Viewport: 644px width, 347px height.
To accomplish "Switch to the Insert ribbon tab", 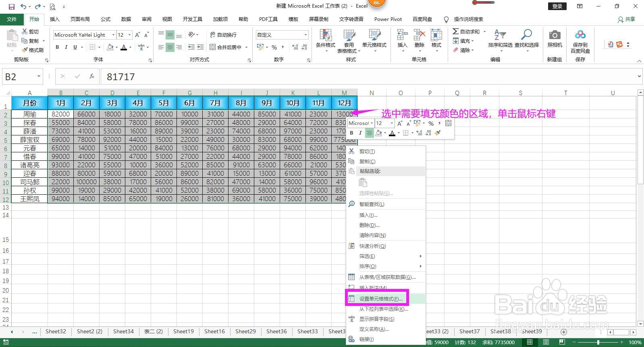I will (x=54, y=19).
